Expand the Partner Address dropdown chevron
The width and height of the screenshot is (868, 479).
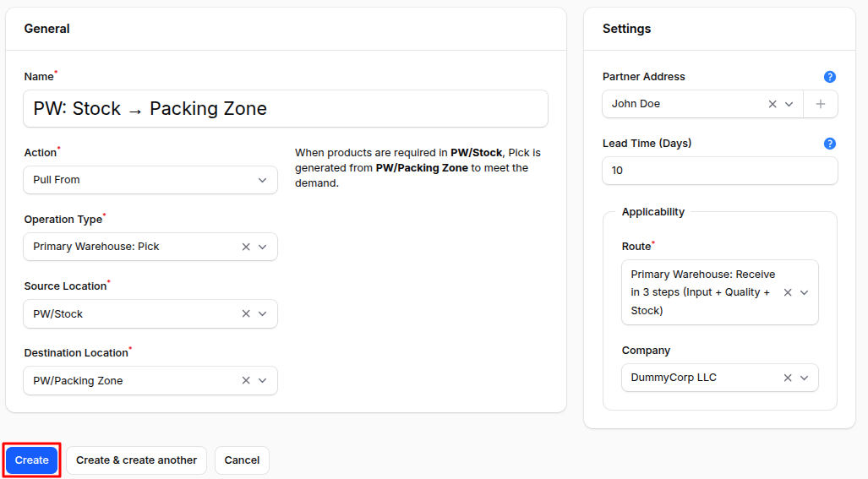(789, 104)
